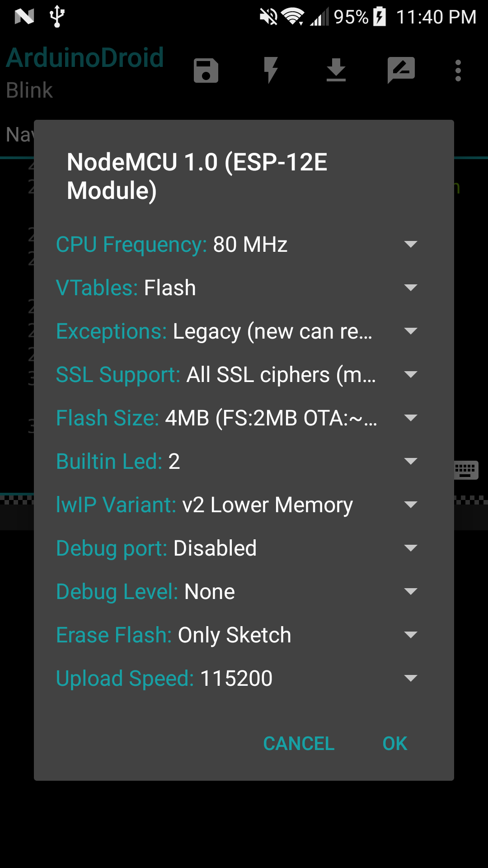Tap the NodeMCU 1.0 dialog title
The width and height of the screenshot is (488, 868).
coord(197,176)
